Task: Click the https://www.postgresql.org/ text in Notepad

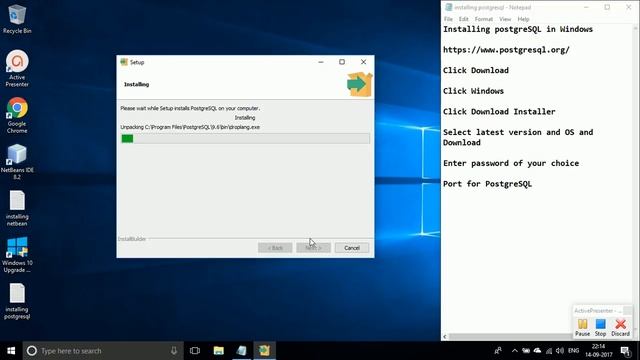Action: point(506,50)
